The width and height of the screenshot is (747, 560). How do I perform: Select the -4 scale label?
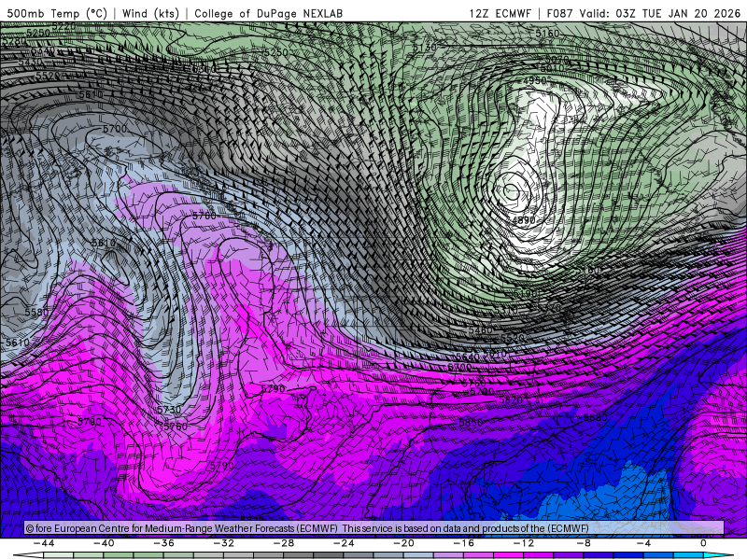(643, 543)
